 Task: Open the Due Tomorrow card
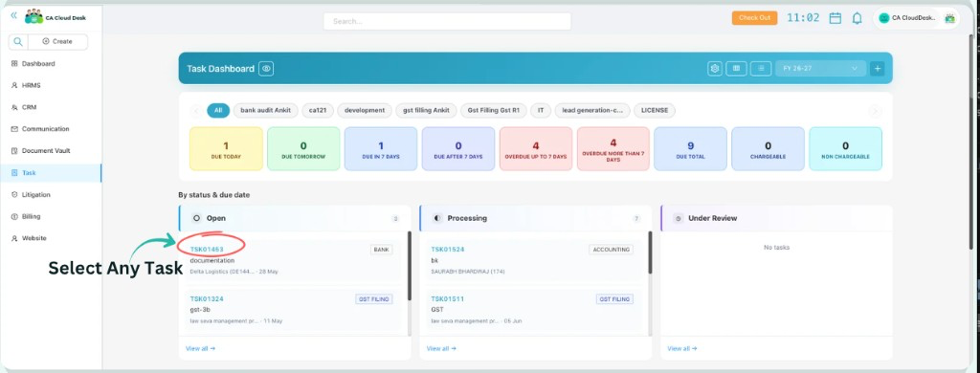click(303, 148)
